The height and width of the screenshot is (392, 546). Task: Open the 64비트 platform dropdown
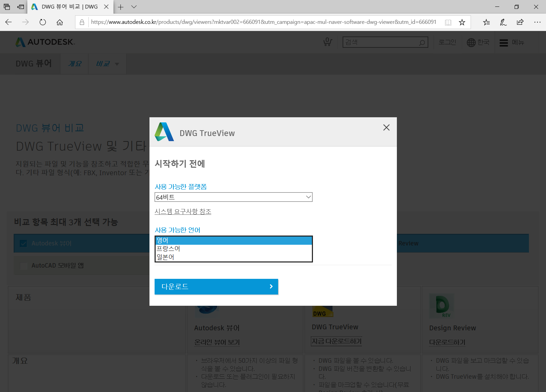click(x=233, y=197)
